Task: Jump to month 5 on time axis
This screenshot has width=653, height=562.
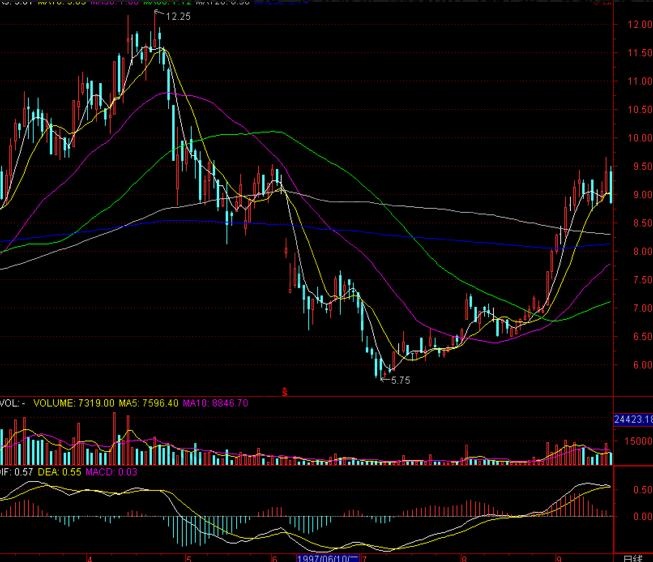Action: (187, 556)
